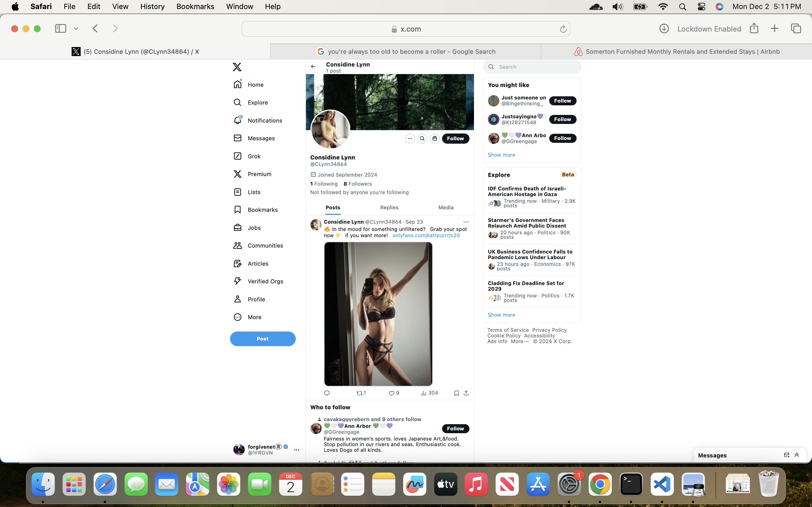Bookmark the Considine Lynn post
The height and width of the screenshot is (507, 812).
point(456,393)
